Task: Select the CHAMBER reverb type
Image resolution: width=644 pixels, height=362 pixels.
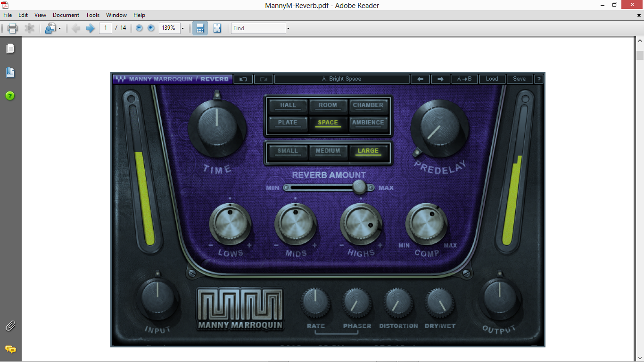Action: pyautogui.click(x=368, y=106)
